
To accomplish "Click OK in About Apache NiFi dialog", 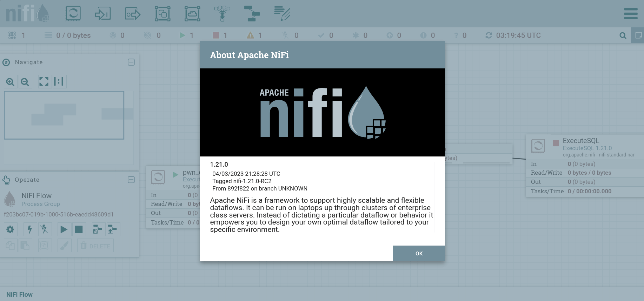I will [419, 253].
